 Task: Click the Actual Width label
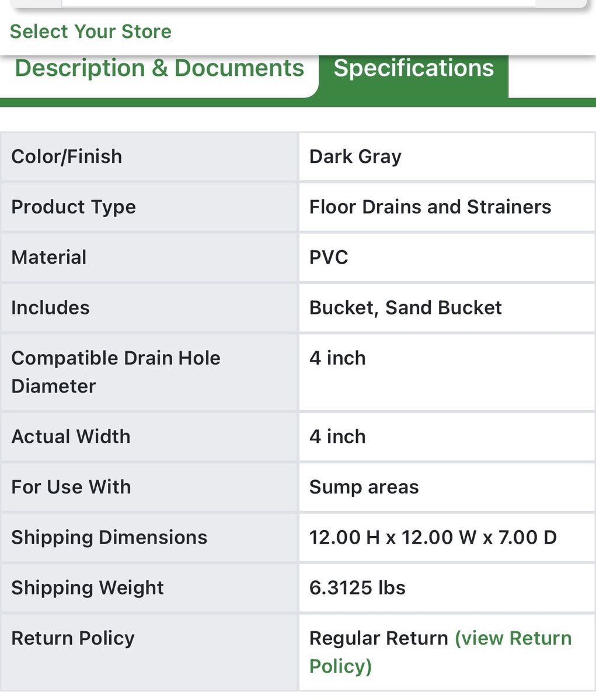click(x=71, y=437)
